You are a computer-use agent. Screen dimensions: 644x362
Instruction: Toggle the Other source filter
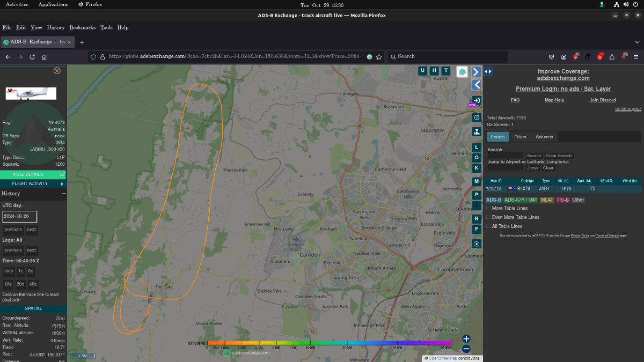(578, 200)
